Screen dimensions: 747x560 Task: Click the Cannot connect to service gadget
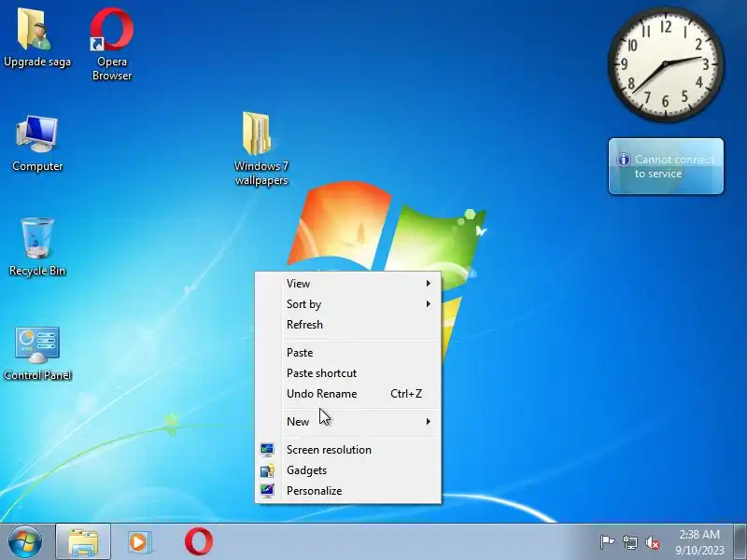click(666, 166)
